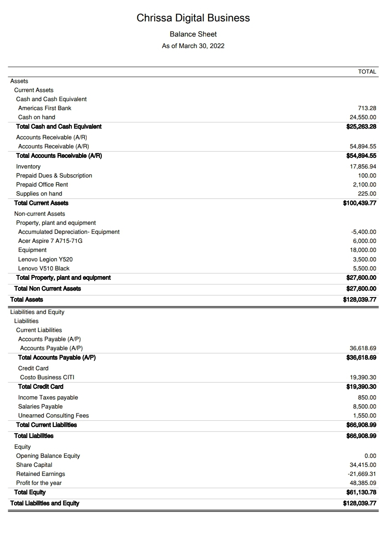This screenshot has width=392, height=533.
Task: Click the Chrissa Digital Business report title
Action: tap(193, 18)
